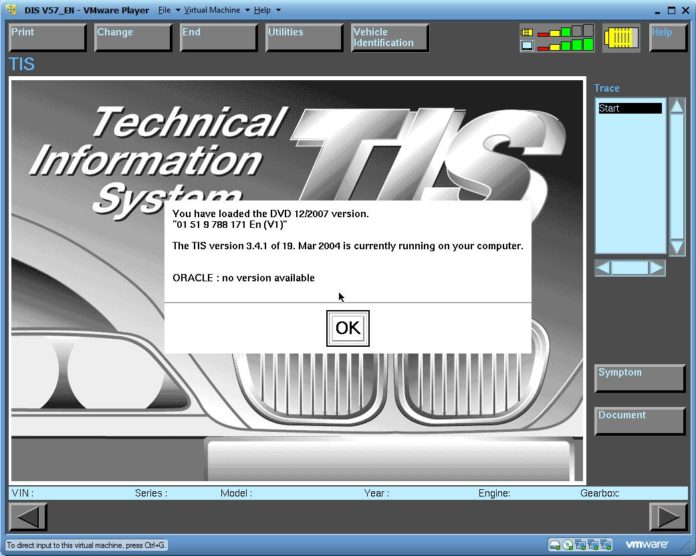Click the vmware logo in status bar
The image size is (696, 556).
tap(646, 544)
